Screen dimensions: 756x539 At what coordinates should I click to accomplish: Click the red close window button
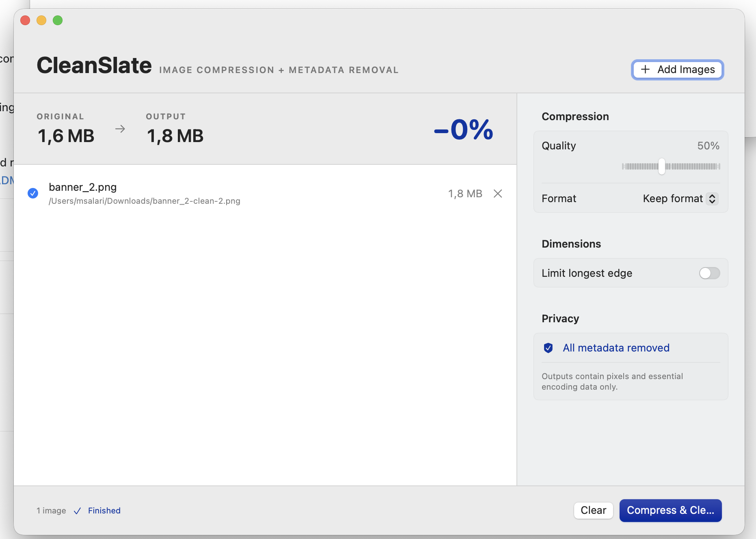tap(25, 20)
